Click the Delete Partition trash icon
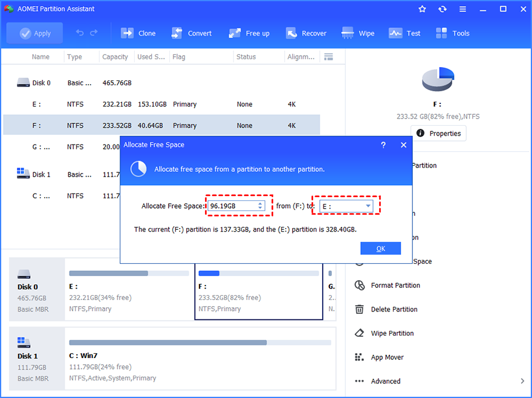This screenshot has height=398, width=532. pos(359,309)
